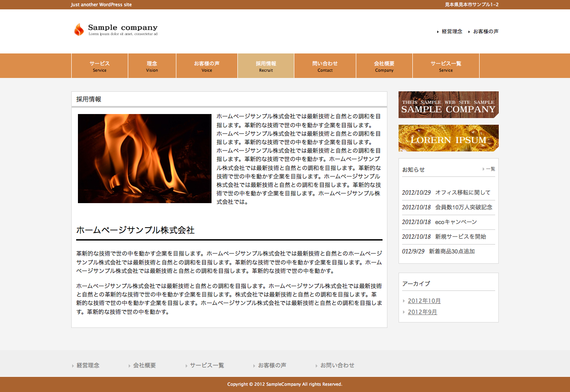Open the 一覧 news list link
The image size is (570, 392).
pyautogui.click(x=490, y=169)
